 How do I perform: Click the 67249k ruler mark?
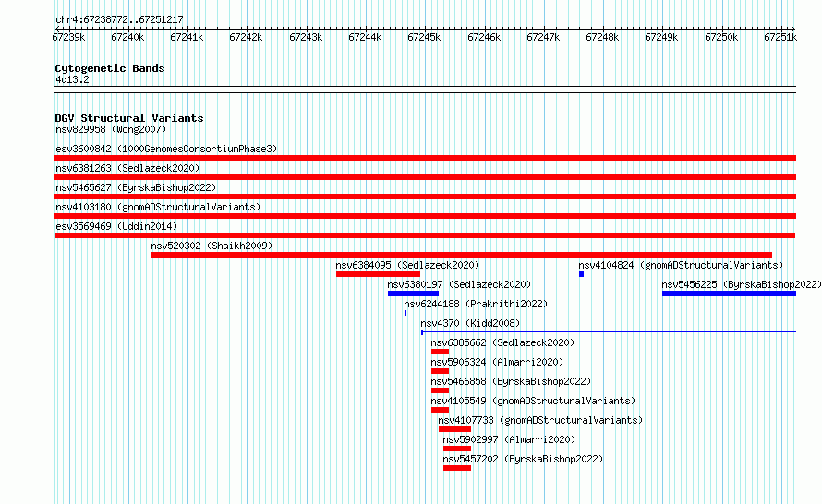coord(661,37)
